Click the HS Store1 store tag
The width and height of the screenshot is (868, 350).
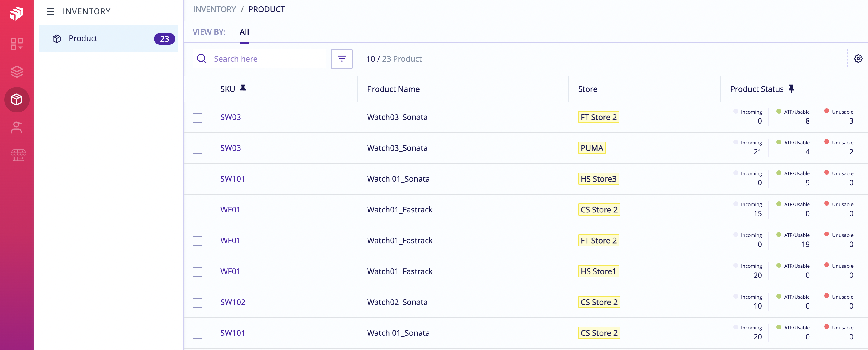pos(598,271)
